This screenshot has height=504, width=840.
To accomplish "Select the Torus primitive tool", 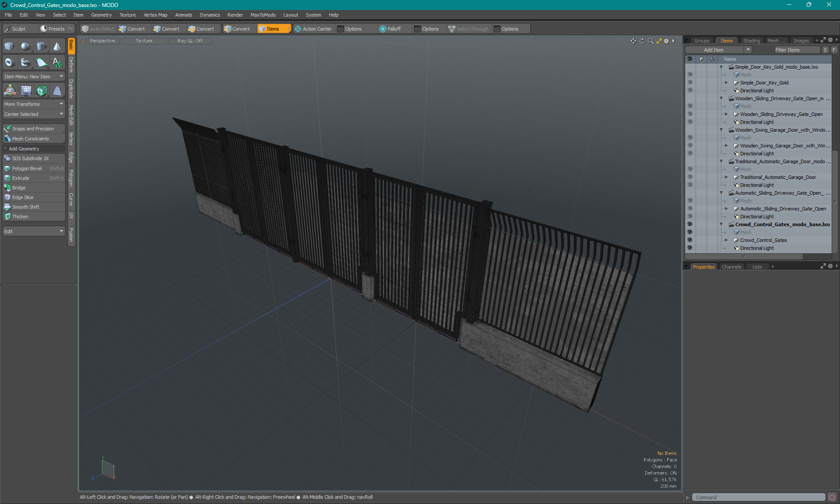I will (x=9, y=63).
